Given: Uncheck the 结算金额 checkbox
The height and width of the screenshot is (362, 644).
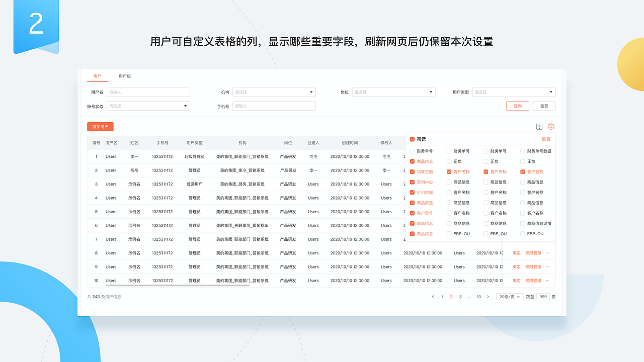Looking at the screenshot, I should (x=413, y=171).
